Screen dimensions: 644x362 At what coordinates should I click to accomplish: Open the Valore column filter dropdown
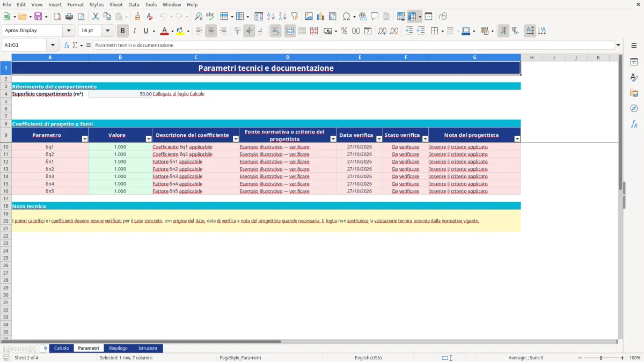(149, 139)
